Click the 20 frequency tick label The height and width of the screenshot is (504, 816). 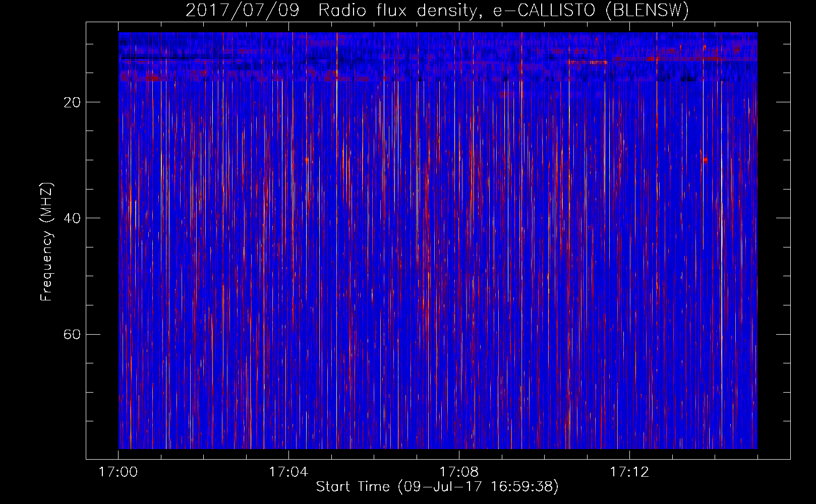72,102
